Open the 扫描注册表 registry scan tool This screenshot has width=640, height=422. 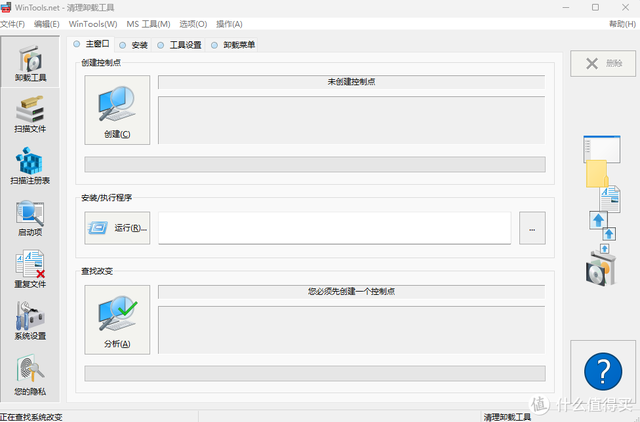point(30,166)
